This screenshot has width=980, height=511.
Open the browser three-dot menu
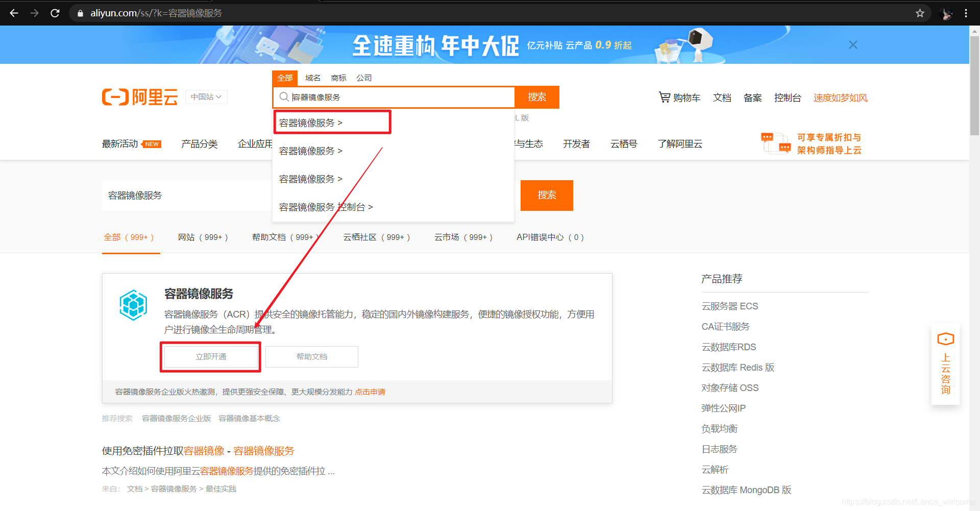coord(966,13)
